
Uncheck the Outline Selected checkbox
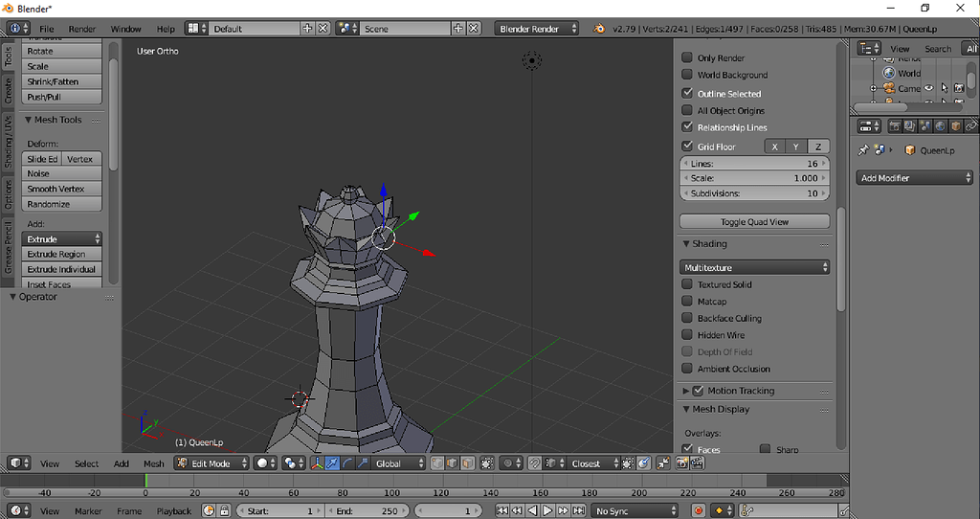687,94
